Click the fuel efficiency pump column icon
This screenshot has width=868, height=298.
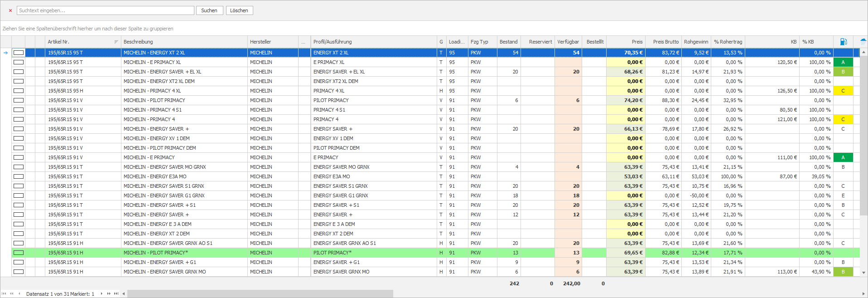click(843, 42)
